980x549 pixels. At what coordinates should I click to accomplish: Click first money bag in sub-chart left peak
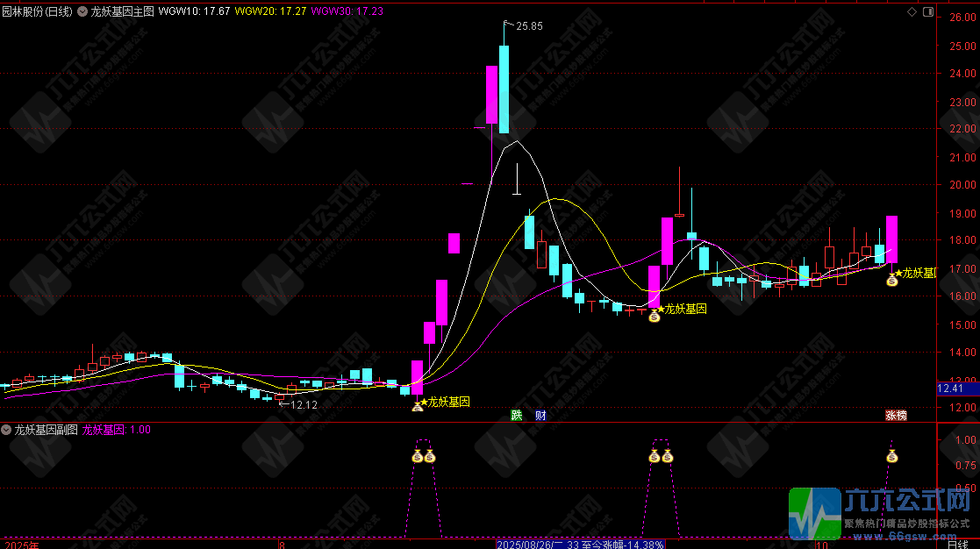[x=418, y=456]
